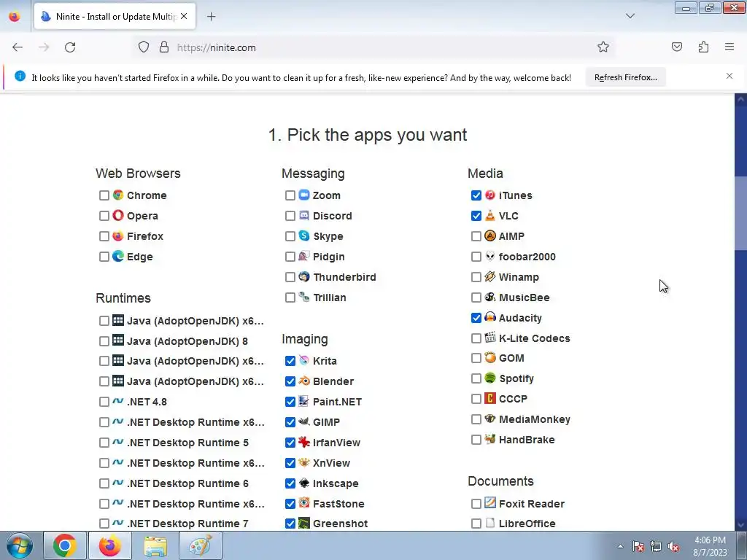Click the Audacity headphones icon
The height and width of the screenshot is (560, 747).
point(489,317)
